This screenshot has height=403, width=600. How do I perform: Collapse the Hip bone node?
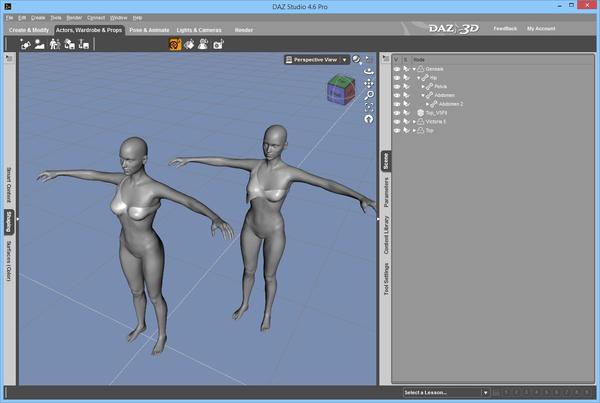[x=419, y=78]
